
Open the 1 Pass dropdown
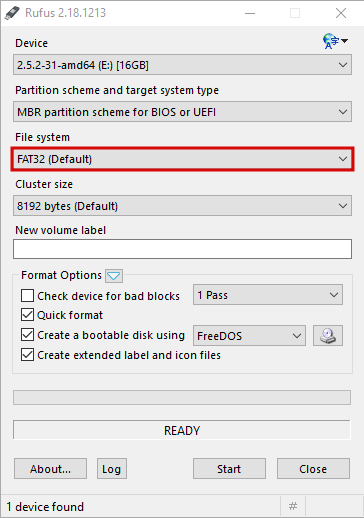268,295
